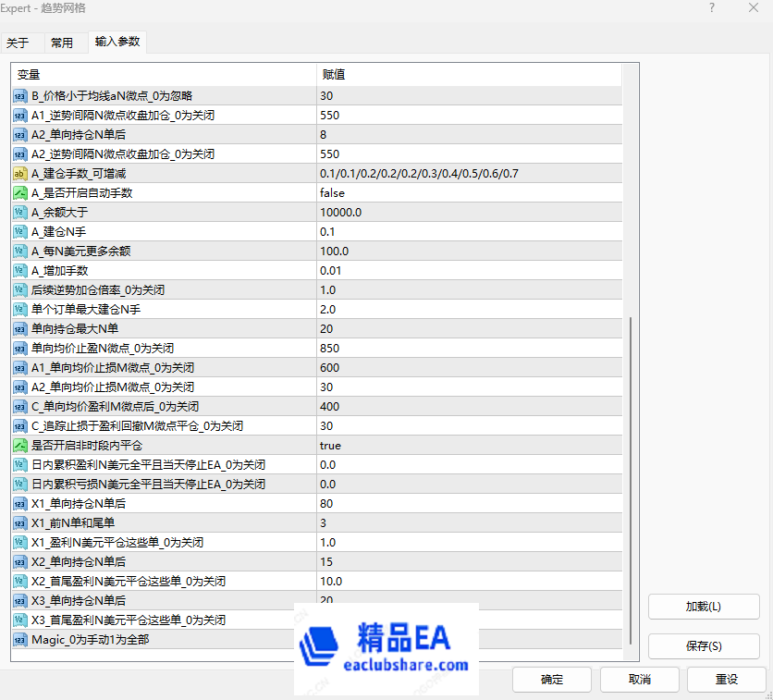Click the icon of 单向均价止盈N微点_0为关闭
The width and height of the screenshot is (773, 700).
(x=20, y=349)
